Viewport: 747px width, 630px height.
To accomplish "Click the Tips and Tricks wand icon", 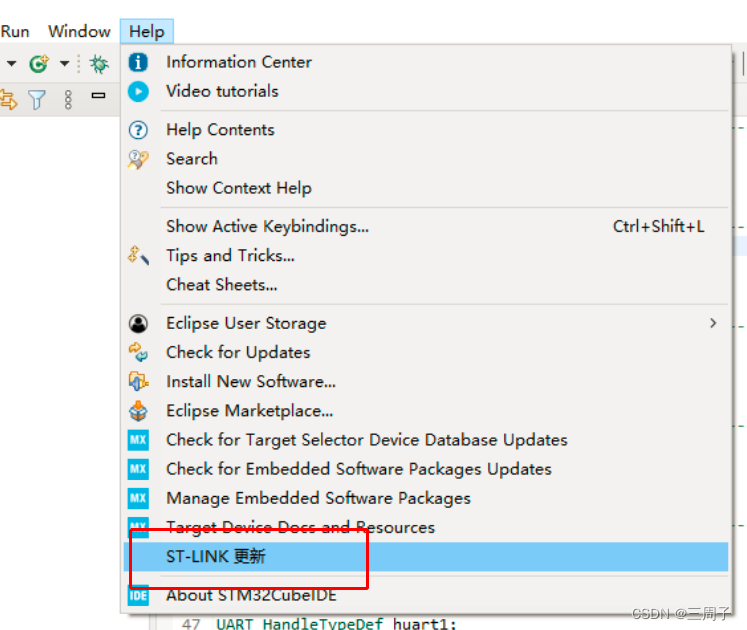I will pyautogui.click(x=138, y=255).
